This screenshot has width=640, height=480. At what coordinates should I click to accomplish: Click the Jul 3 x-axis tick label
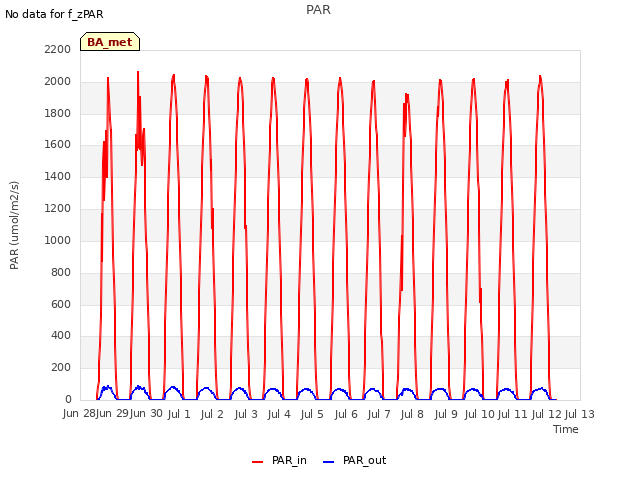(x=246, y=414)
